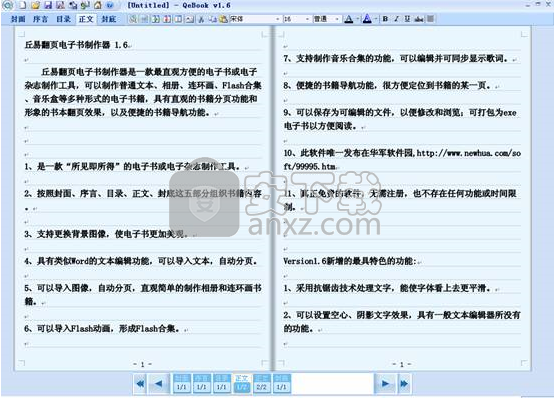Expand the blue font color dropdown arrow
This screenshot has height=398, width=554.
click(376, 19)
